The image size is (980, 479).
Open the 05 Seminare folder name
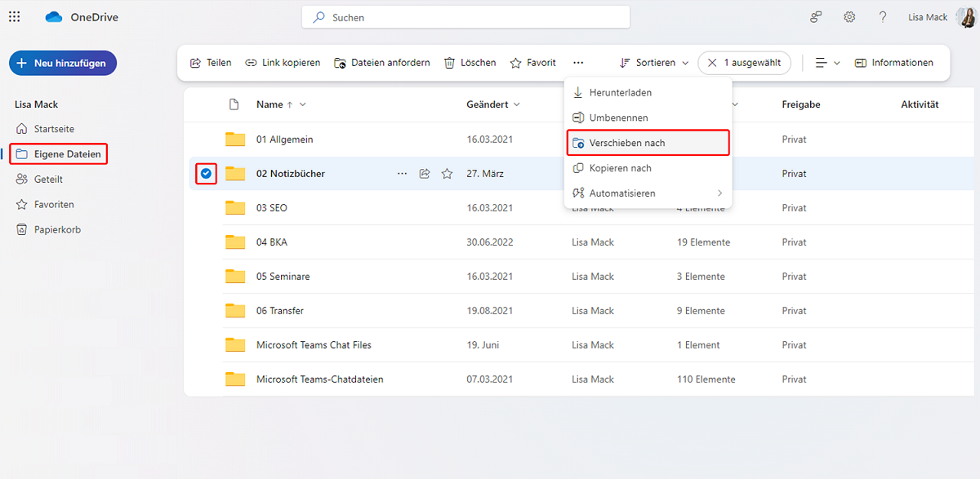click(x=283, y=277)
